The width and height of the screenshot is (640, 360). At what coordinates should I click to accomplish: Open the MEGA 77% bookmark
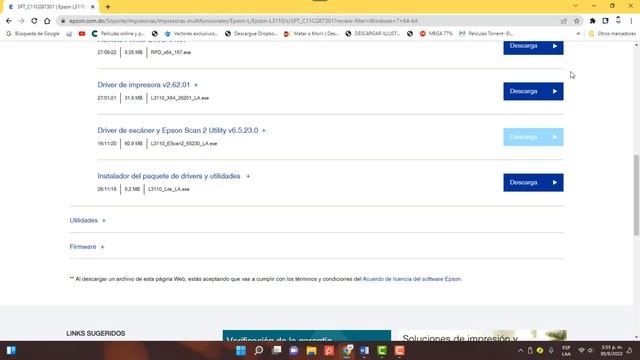point(436,33)
